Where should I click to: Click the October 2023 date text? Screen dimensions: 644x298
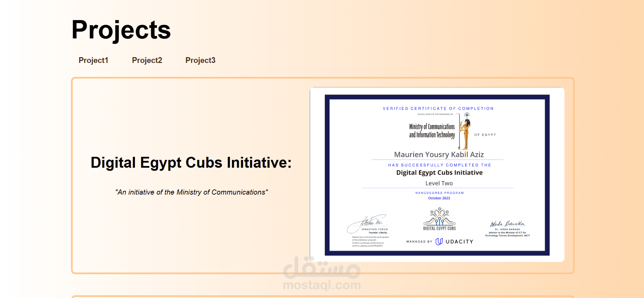coord(439,198)
